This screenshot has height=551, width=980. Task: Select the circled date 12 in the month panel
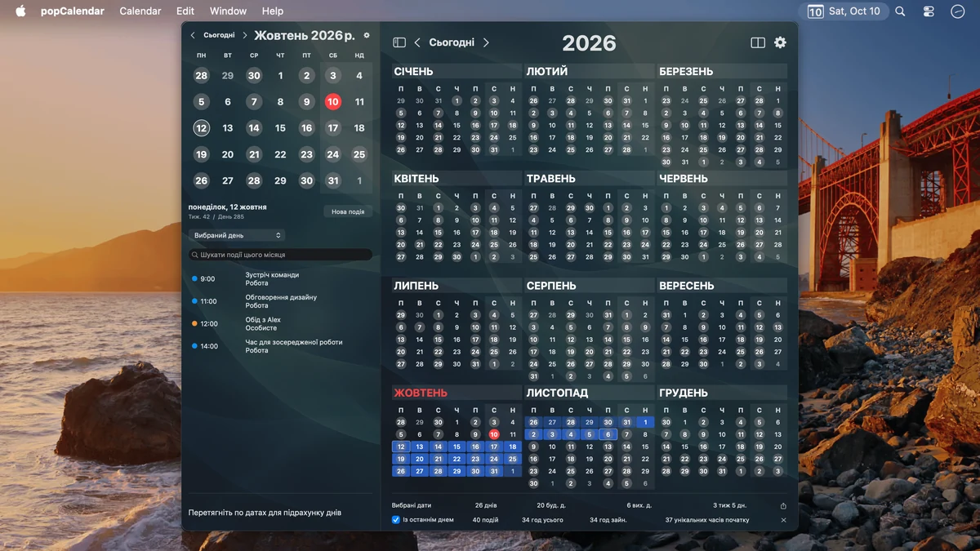coord(202,128)
